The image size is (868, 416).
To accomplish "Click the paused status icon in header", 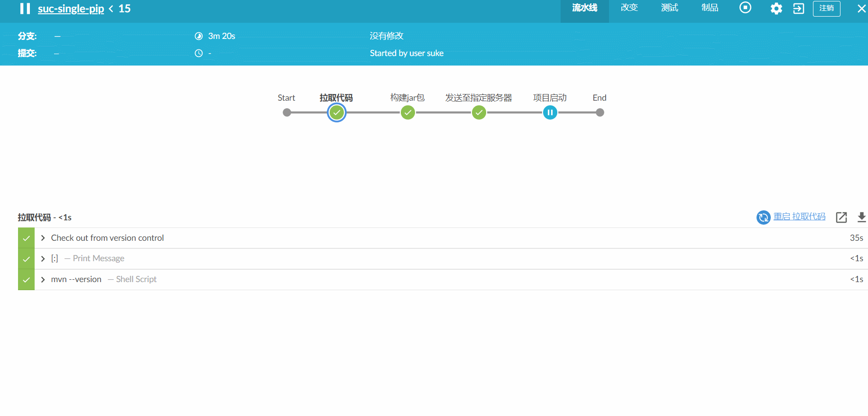I will click(25, 9).
